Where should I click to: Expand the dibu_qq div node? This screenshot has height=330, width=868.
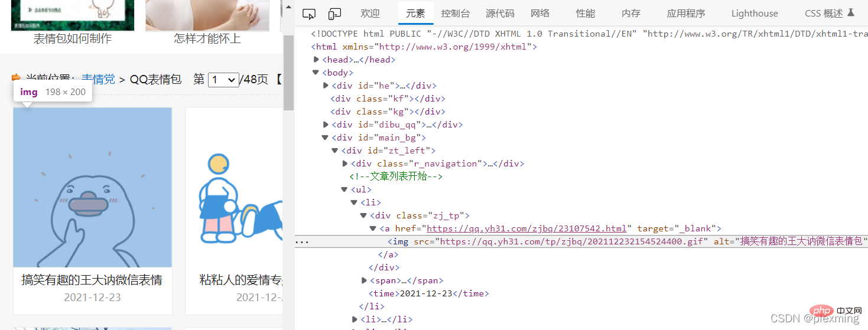(326, 125)
